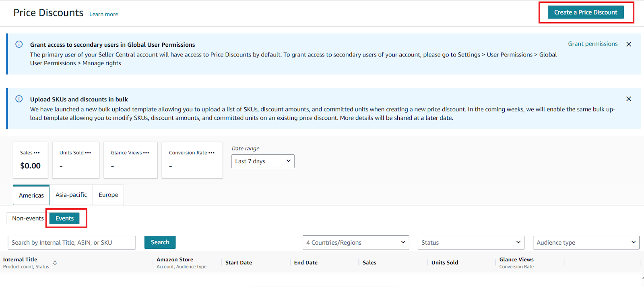Focus the Search by Internal Title field
644x287 pixels.
(72, 243)
